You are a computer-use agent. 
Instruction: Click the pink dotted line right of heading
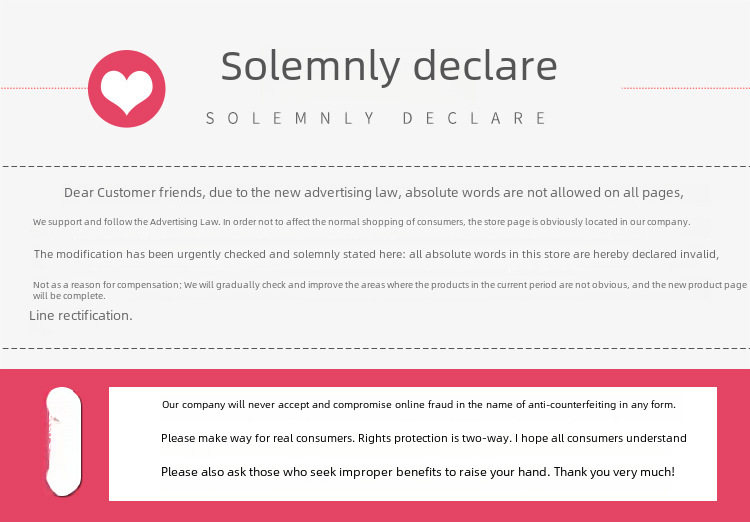685,88
